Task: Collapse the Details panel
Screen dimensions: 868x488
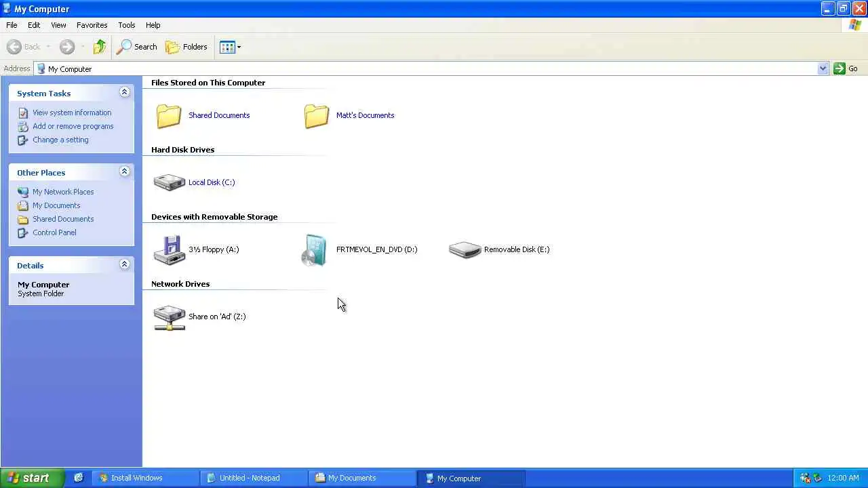Action: pyautogui.click(x=124, y=264)
